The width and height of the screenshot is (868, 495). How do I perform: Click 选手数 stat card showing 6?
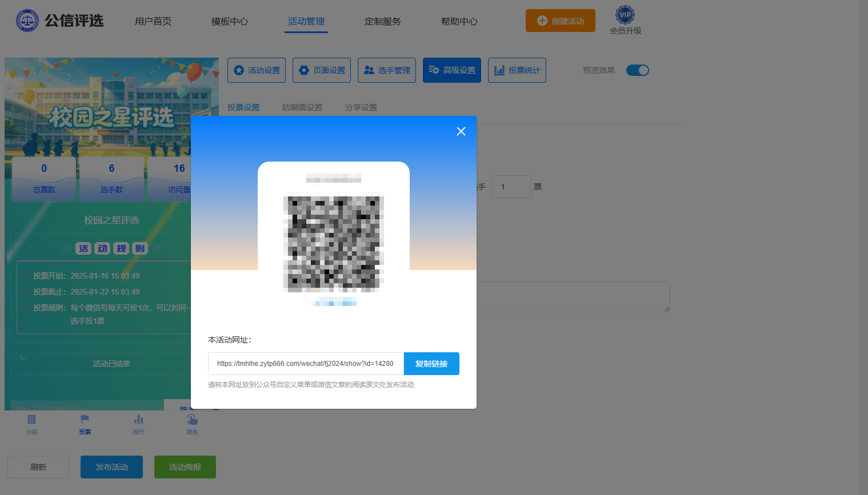[x=111, y=179]
